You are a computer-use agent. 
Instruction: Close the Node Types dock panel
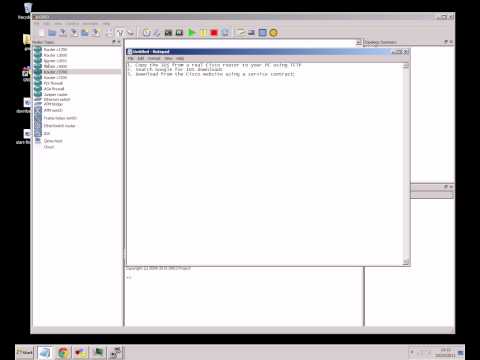[118, 42]
